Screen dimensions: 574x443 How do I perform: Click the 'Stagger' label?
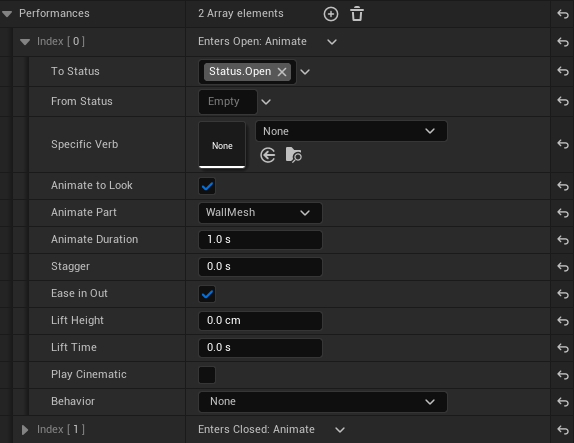(70, 266)
